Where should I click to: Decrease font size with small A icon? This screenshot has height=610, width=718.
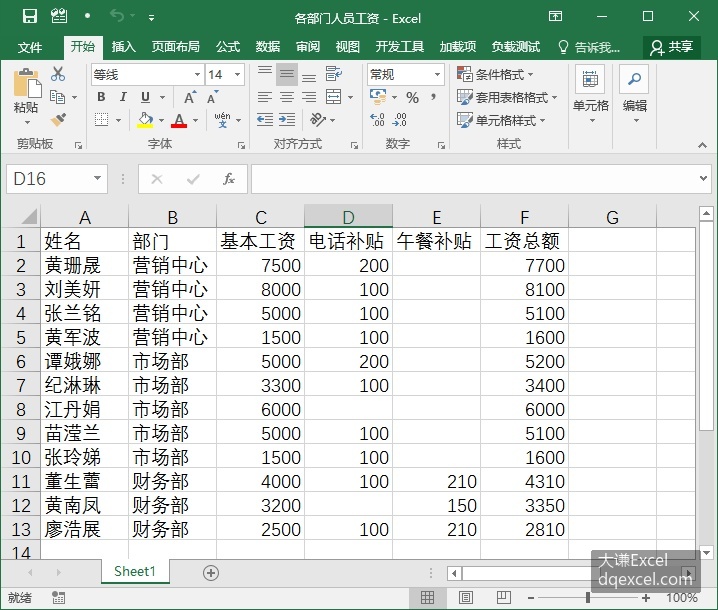pyautogui.click(x=212, y=97)
